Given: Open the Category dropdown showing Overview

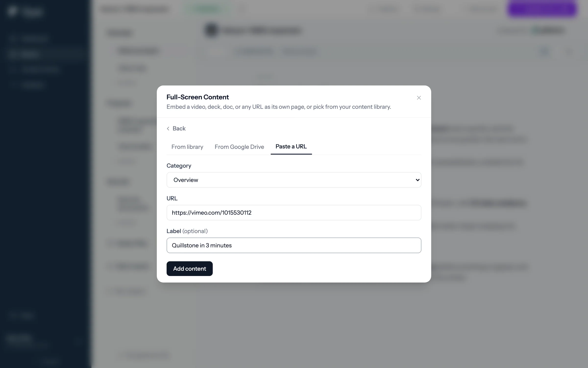Looking at the screenshot, I should click(x=294, y=180).
